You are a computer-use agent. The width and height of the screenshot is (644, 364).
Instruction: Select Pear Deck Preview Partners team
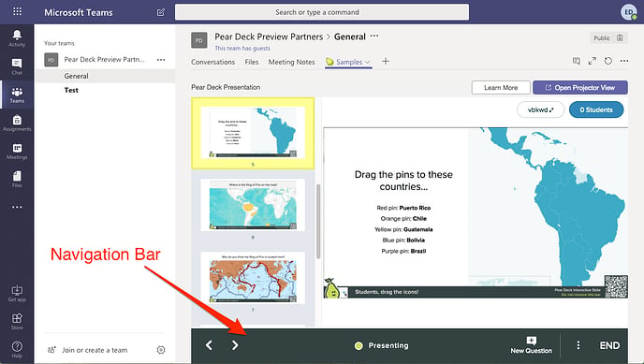(x=104, y=60)
